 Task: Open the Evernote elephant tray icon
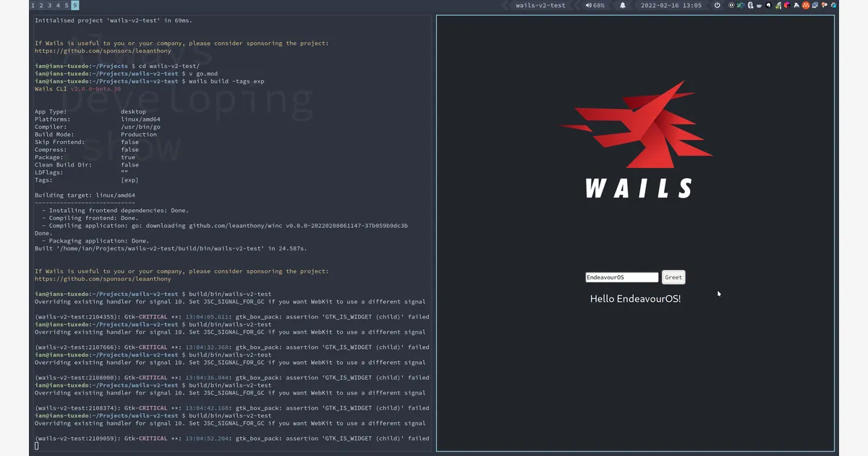768,5
